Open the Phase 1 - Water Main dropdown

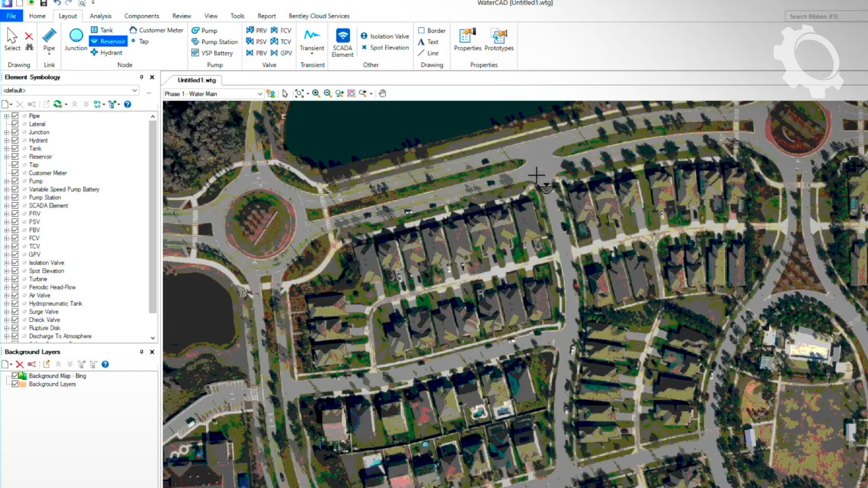(259, 94)
